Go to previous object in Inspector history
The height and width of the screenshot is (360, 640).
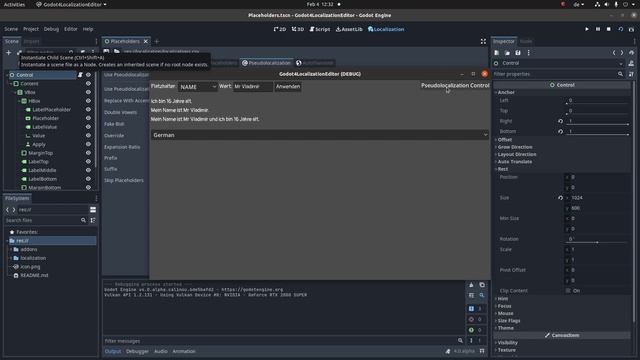click(x=614, y=53)
